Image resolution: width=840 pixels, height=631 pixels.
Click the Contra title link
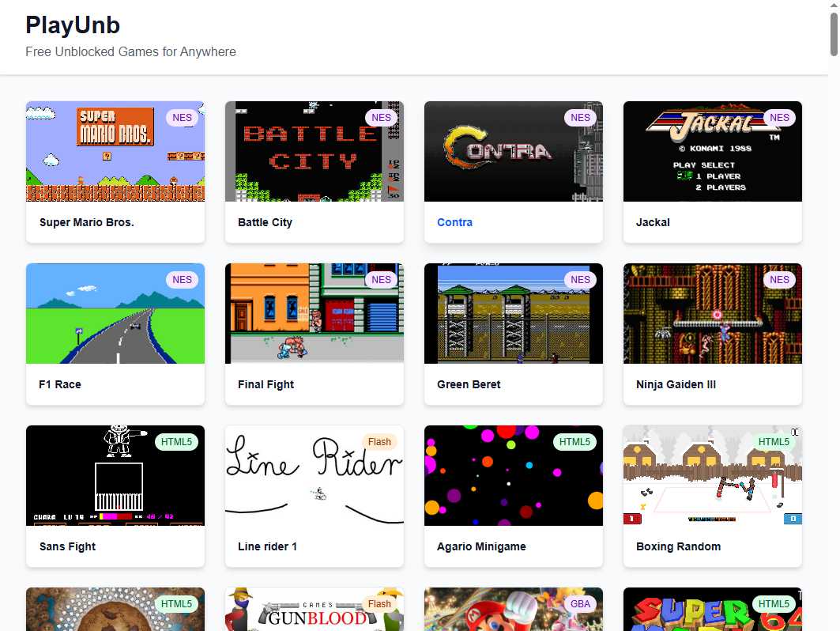(x=455, y=222)
